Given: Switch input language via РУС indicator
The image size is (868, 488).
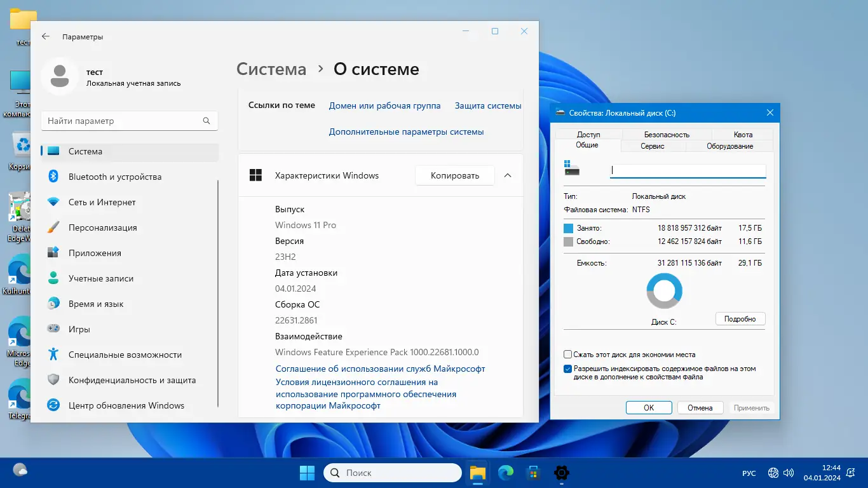Looking at the screenshot, I should (x=749, y=473).
